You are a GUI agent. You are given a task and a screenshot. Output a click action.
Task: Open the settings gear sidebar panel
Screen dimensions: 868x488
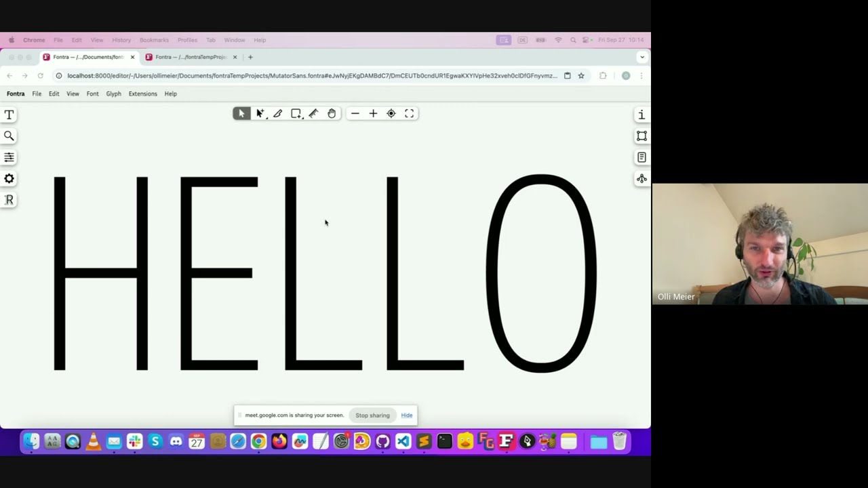(x=9, y=178)
